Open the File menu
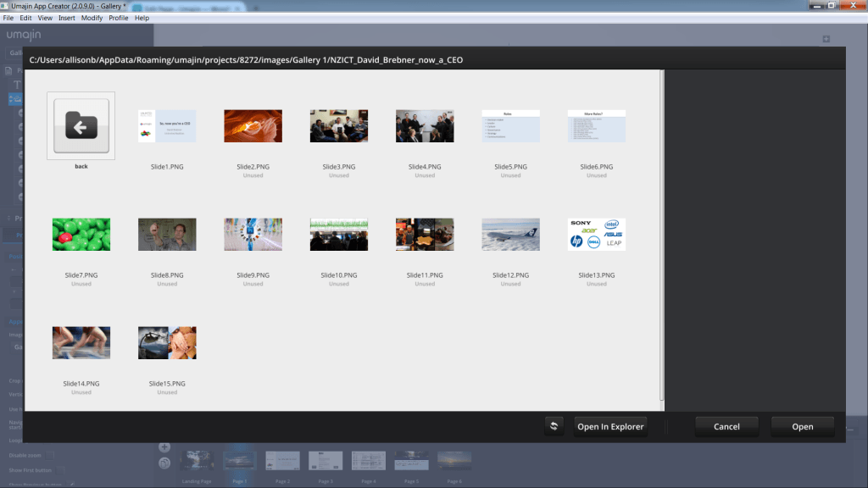Viewport: 868px width, 488px height. (x=8, y=18)
